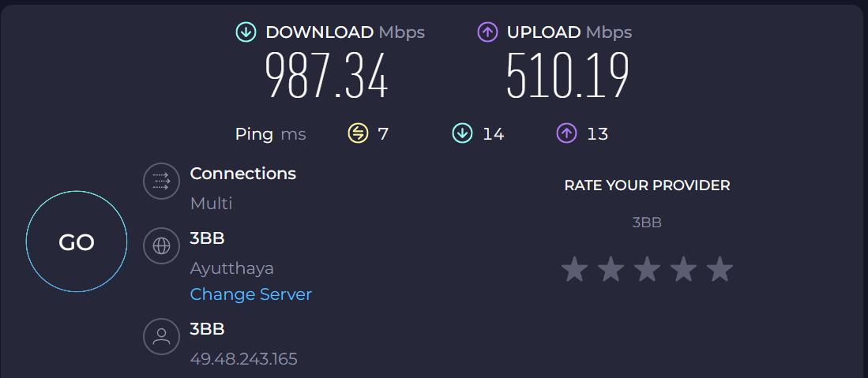Click the Connections multi-arrow icon
This screenshot has width=868, height=378.
(161, 182)
